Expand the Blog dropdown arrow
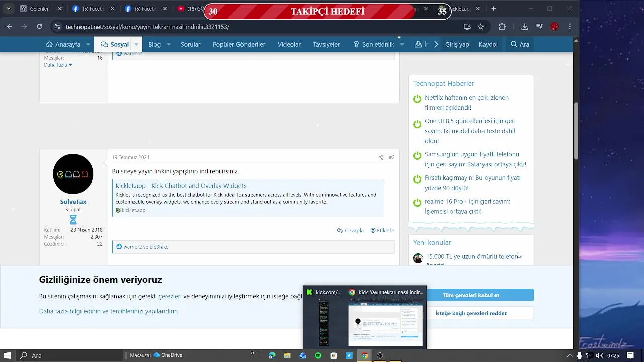Image resolution: width=644 pixels, height=362 pixels. [169, 44]
